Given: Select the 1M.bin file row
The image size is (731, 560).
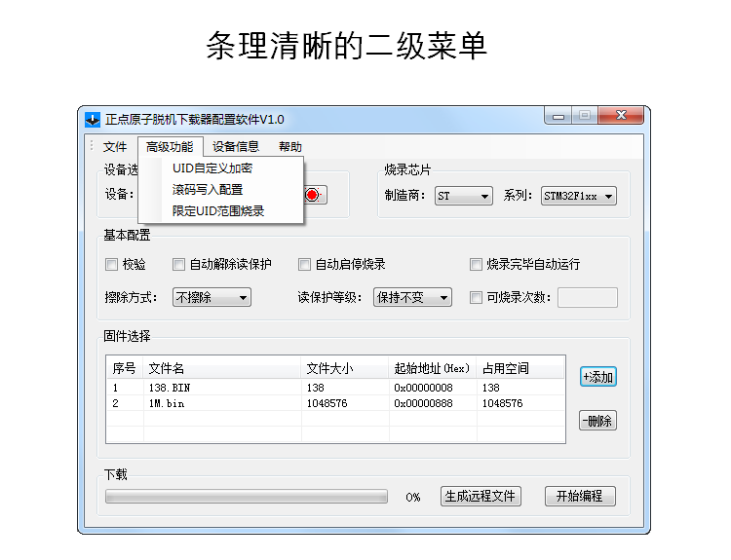Looking at the screenshot, I should point(335,403).
